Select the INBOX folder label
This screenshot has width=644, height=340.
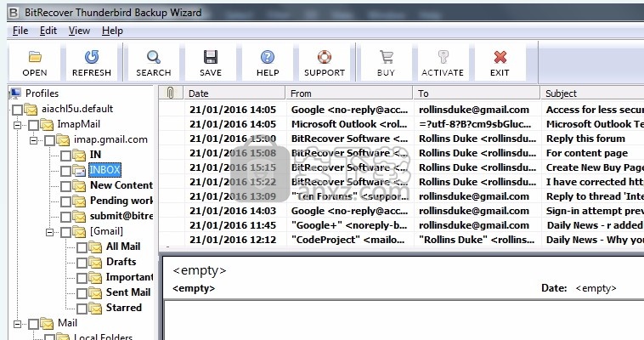105,170
